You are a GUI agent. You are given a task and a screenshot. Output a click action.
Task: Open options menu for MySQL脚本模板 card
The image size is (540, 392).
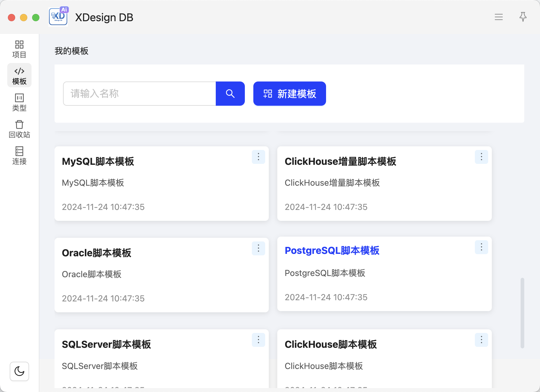258,157
